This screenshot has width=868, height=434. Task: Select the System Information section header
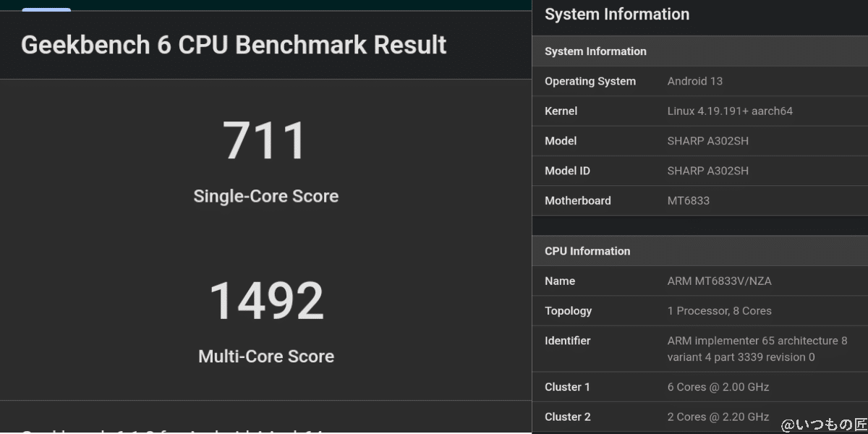pyautogui.click(x=595, y=51)
